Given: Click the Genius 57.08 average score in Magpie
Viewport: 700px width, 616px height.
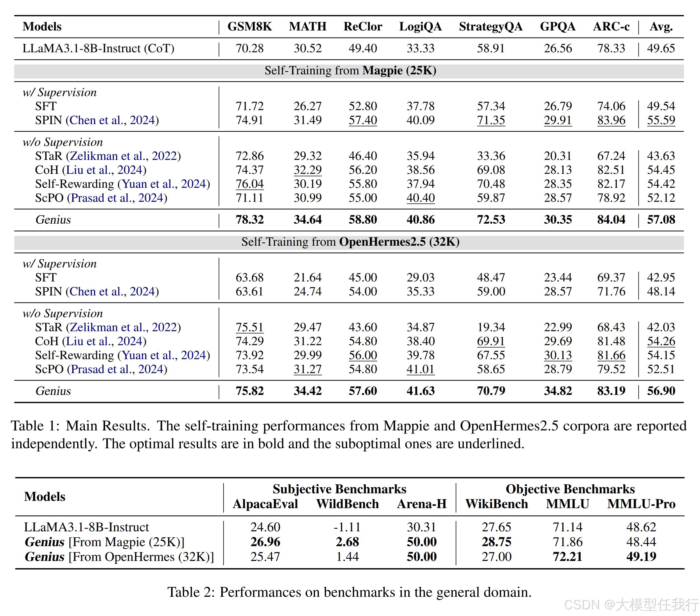Looking at the screenshot, I should (x=661, y=220).
